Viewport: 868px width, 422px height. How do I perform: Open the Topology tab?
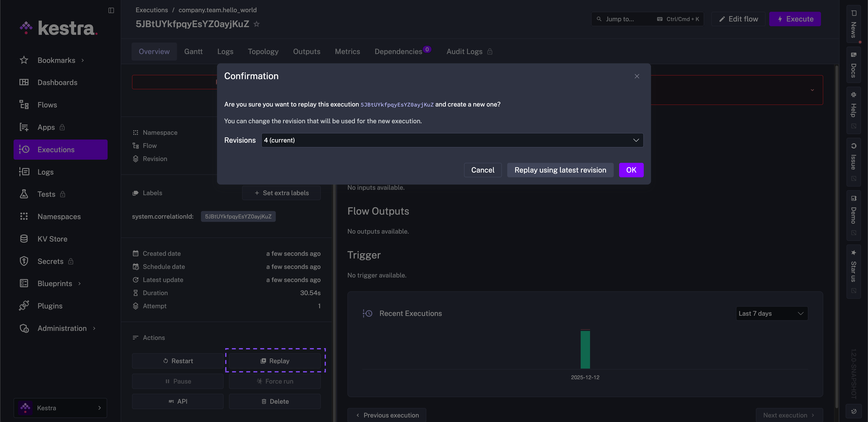263,52
